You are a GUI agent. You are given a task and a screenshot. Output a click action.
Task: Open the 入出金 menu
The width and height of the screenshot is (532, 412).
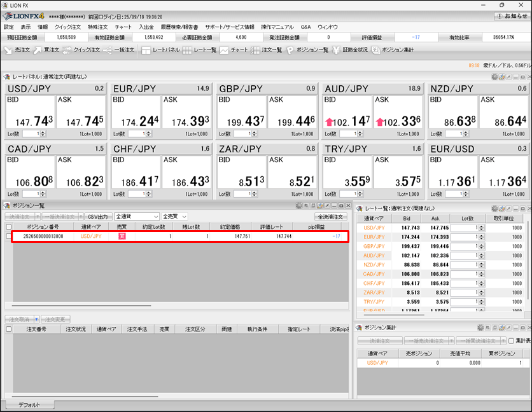(x=146, y=27)
